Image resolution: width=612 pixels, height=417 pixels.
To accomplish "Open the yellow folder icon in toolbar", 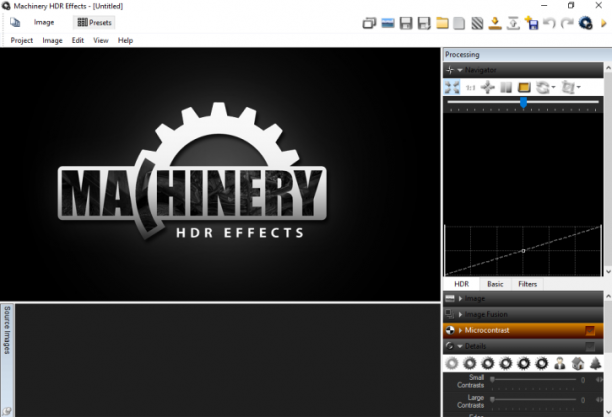I will coord(442,23).
